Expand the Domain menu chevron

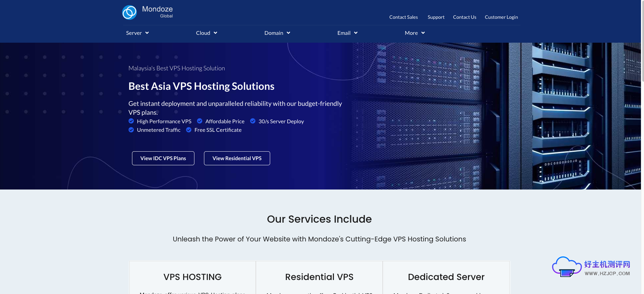tap(288, 33)
